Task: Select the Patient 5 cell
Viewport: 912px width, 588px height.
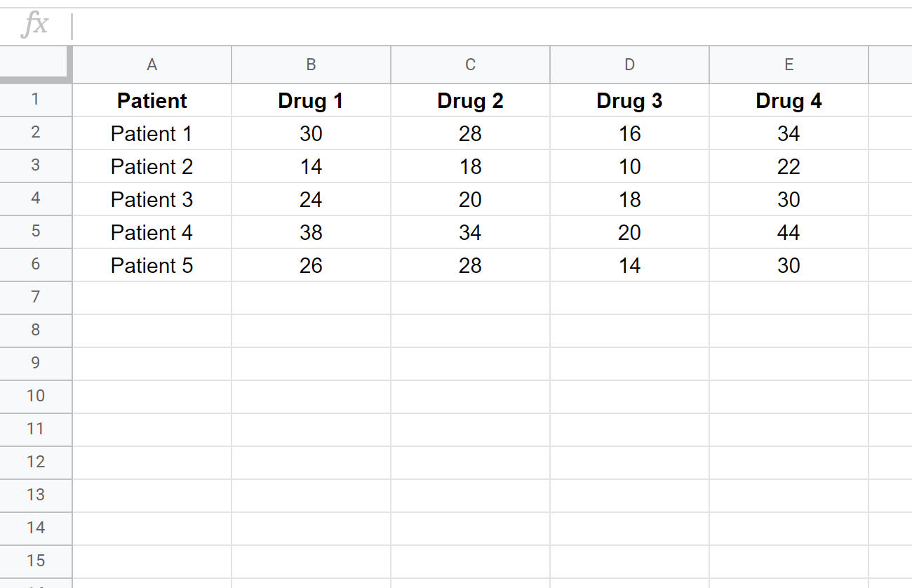Action: [152, 265]
